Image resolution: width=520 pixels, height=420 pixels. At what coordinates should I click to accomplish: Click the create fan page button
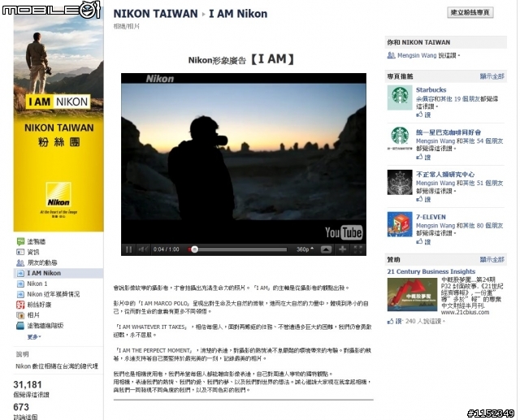[x=470, y=13]
